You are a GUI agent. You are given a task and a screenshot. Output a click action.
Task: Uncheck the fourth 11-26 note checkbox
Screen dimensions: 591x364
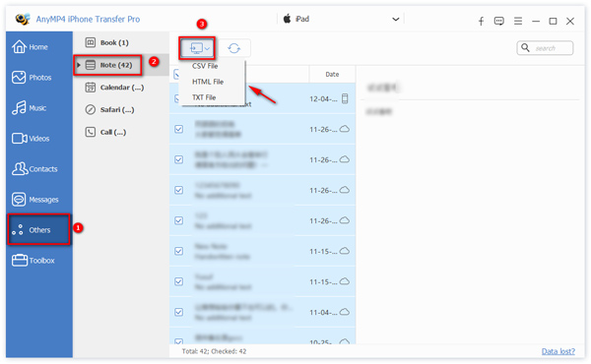pyautogui.click(x=179, y=220)
